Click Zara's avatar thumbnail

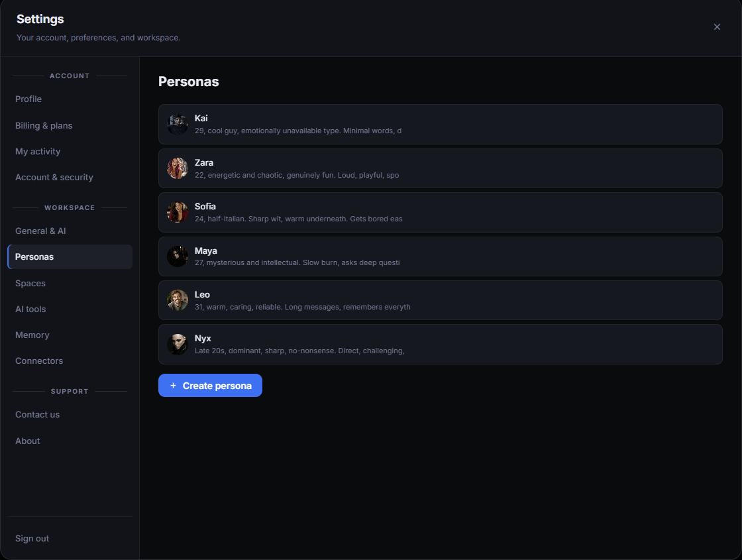point(178,168)
